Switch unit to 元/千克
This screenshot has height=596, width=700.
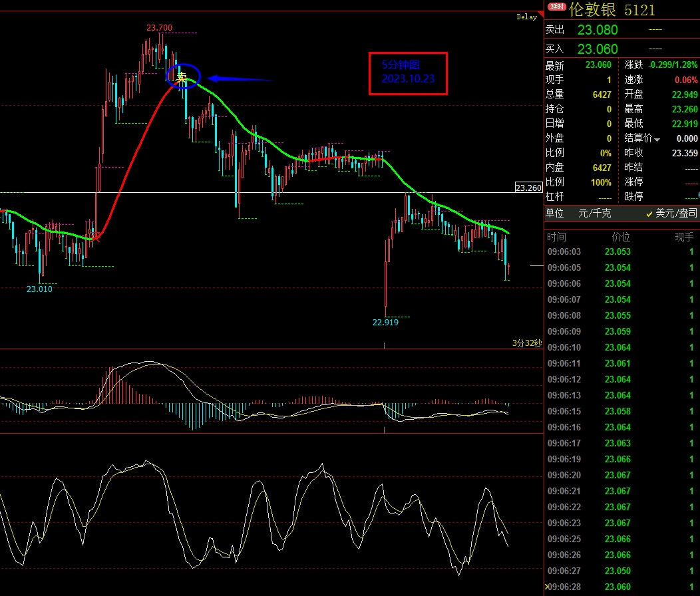pyautogui.click(x=595, y=213)
